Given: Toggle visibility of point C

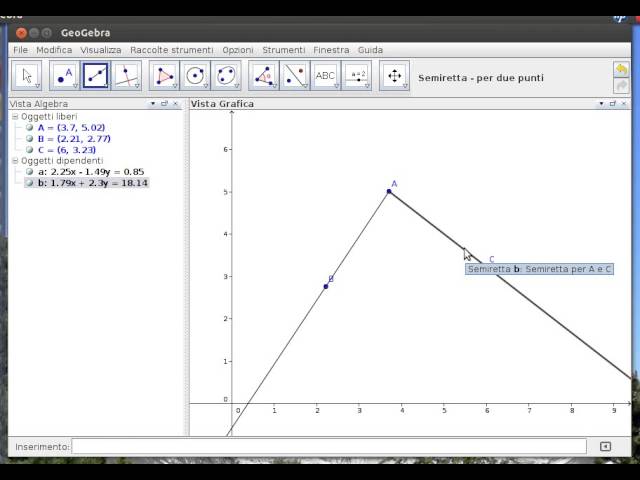Looking at the screenshot, I should point(29,149).
